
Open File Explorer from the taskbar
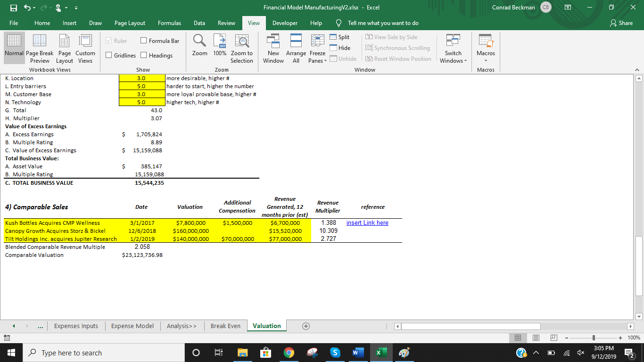(242, 353)
